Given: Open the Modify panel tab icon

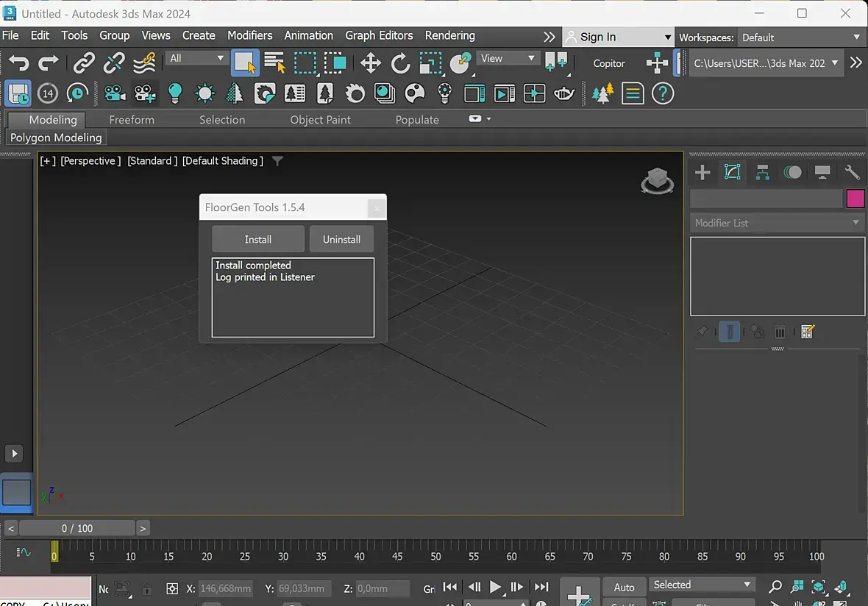Looking at the screenshot, I should [x=732, y=172].
